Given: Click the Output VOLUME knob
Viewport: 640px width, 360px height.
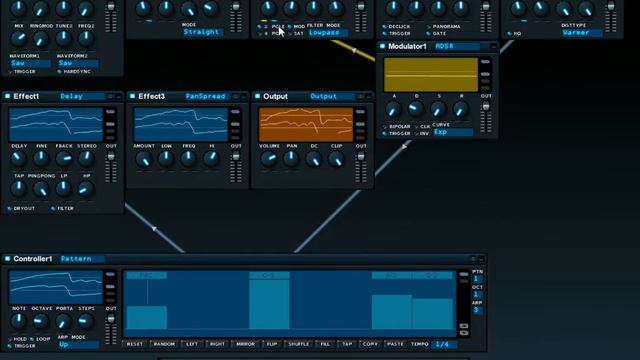Looking at the screenshot, I should click(x=269, y=159).
